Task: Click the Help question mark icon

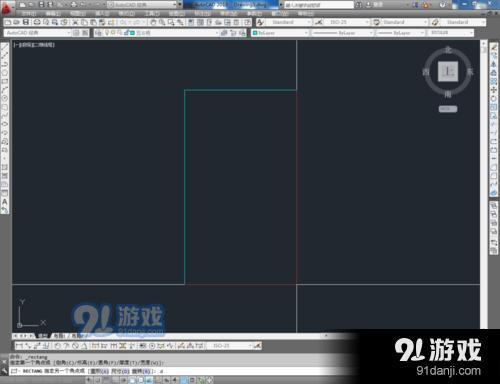Action: [x=443, y=5]
